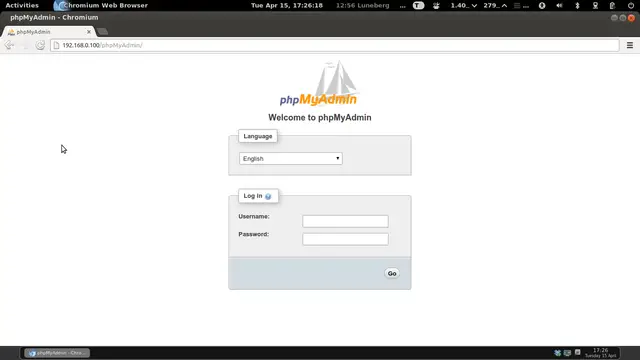Open the volume speaker icon
This screenshot has width=640, height=360.
[559, 5]
